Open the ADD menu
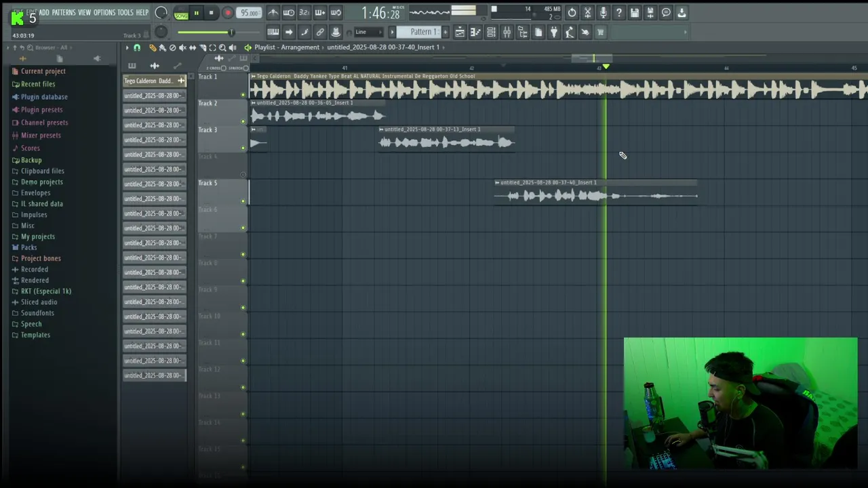 (x=43, y=12)
